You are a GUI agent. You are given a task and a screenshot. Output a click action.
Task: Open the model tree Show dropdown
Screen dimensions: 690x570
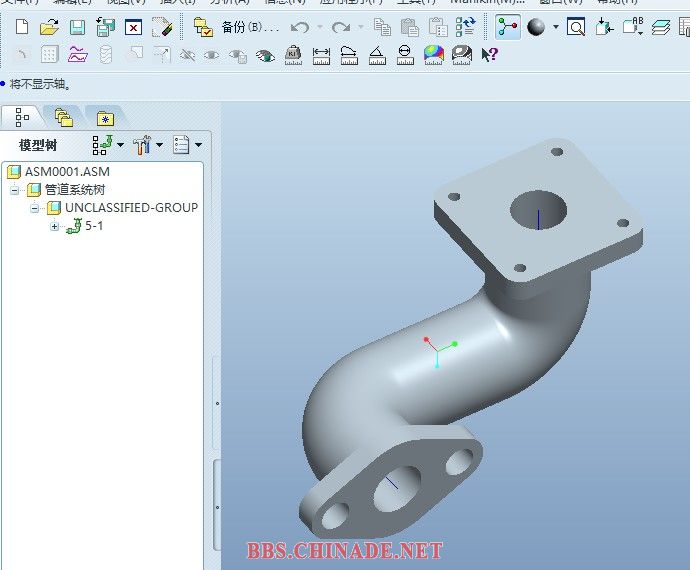click(x=186, y=146)
